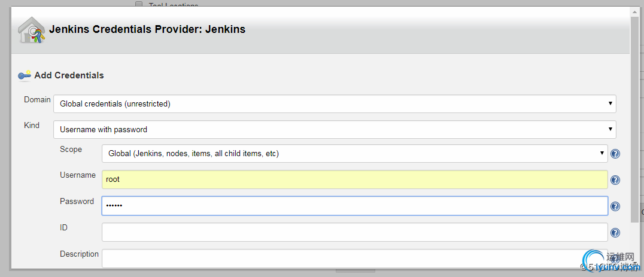Open the Scope dropdown
Viewport: 644px width, 277px height.
(354, 154)
